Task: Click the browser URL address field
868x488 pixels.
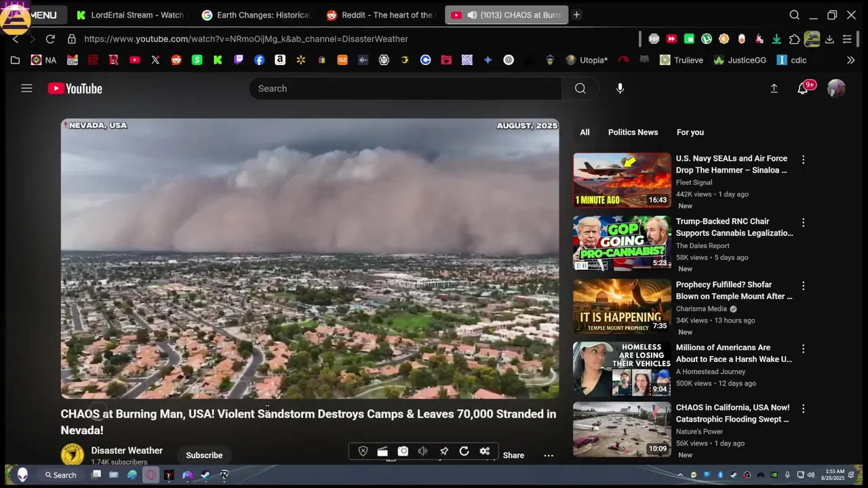Action: click(246, 39)
